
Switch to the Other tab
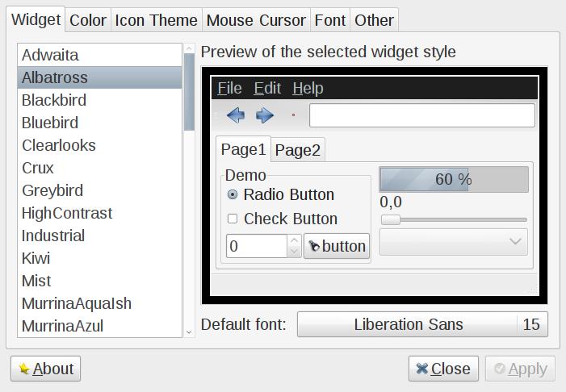374,20
